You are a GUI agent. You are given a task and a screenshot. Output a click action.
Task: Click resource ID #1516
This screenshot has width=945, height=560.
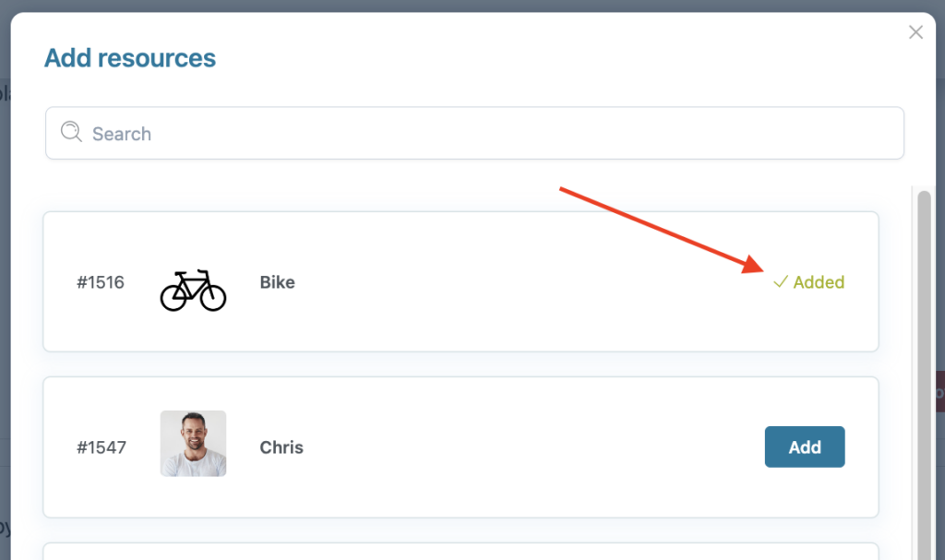pyautogui.click(x=100, y=282)
